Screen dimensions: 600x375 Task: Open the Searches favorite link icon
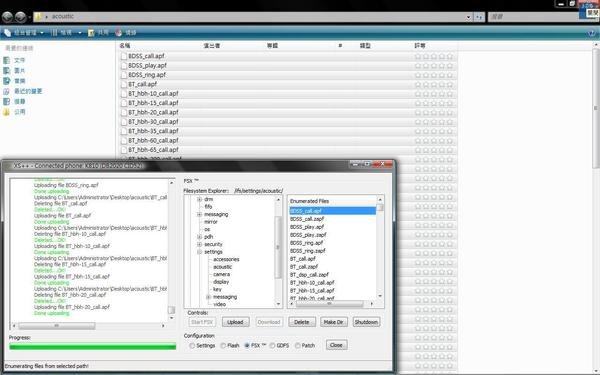7,102
